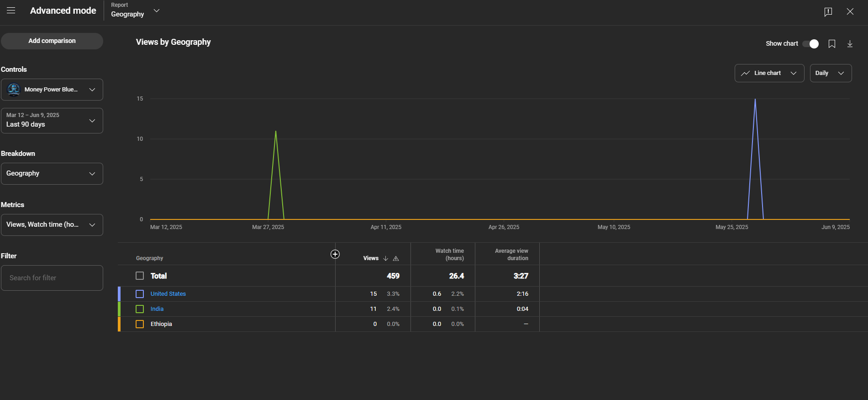The image size is (868, 400).
Task: Open the Breakdown Geography dropdown
Action: pyautogui.click(x=52, y=174)
